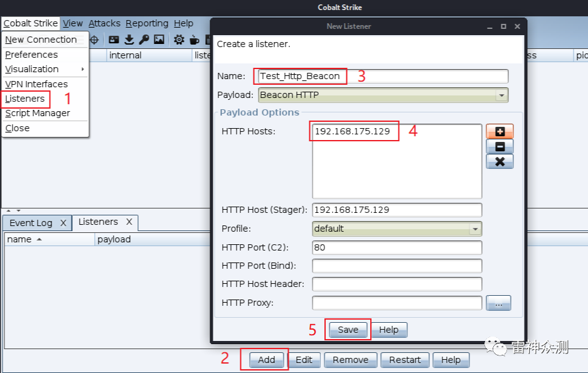Viewport: 588px width, 373px height.
Task: Click the HTTP Proxy input field
Action: coord(397,303)
